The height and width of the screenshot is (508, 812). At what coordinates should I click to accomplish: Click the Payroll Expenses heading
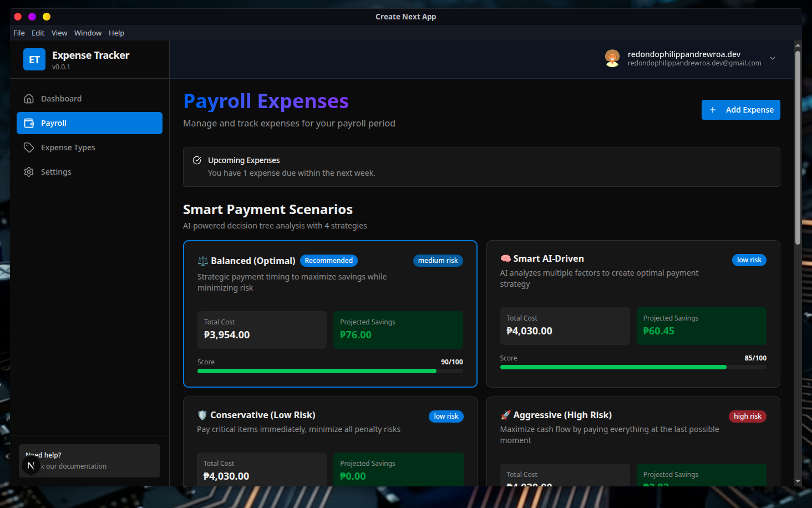click(x=266, y=101)
